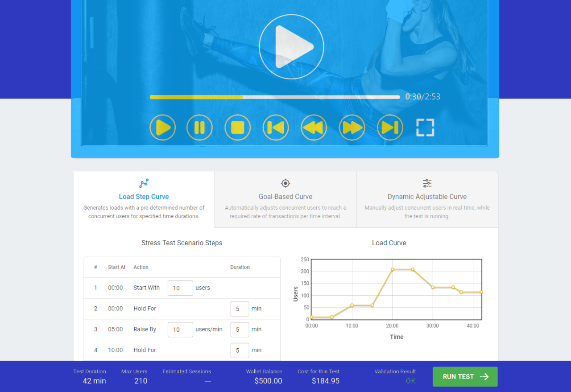Click the small yellow play icon
The height and width of the screenshot is (392, 571).
pos(162,128)
